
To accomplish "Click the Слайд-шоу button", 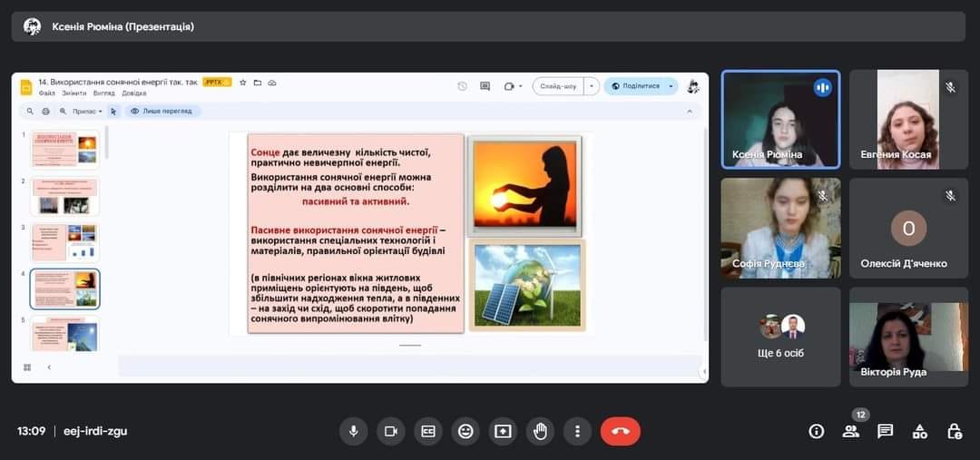I will pyautogui.click(x=557, y=86).
